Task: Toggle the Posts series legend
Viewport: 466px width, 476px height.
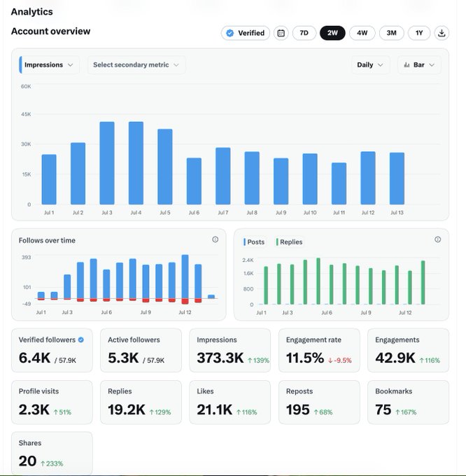Action: [254, 242]
